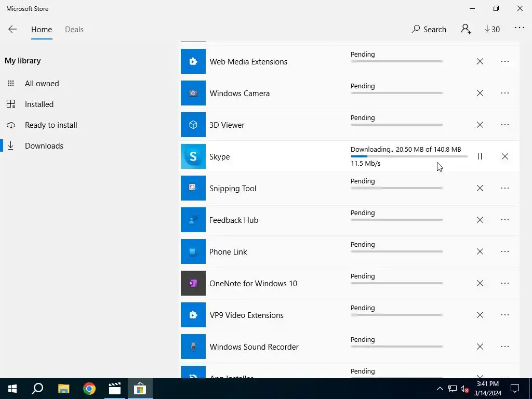The image size is (532, 399).
Task: Open the Windows Start menu
Action: point(12,389)
